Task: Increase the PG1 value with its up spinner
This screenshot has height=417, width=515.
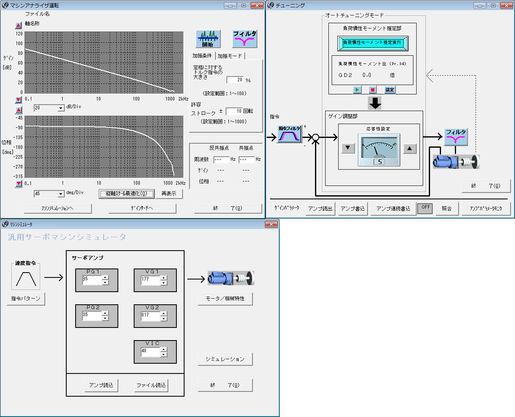Action: tap(105, 277)
